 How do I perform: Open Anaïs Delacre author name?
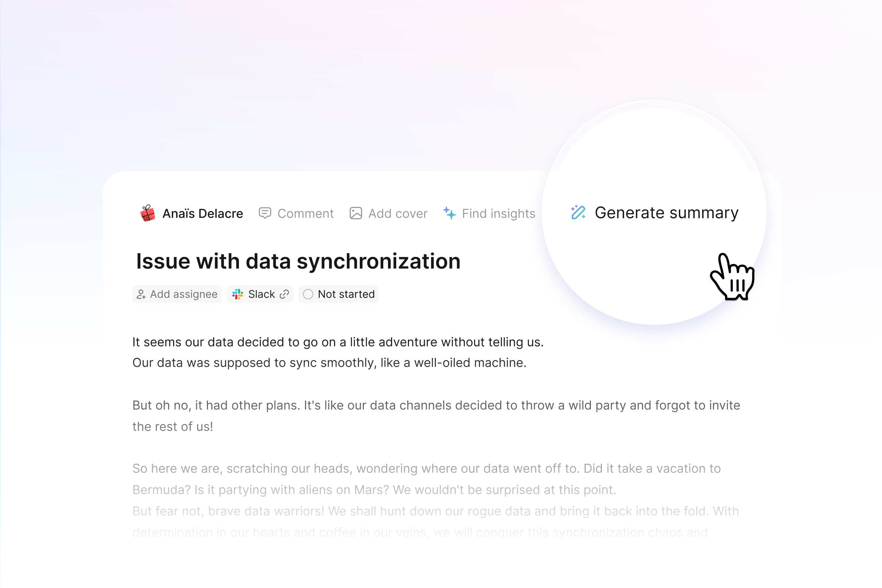202,214
